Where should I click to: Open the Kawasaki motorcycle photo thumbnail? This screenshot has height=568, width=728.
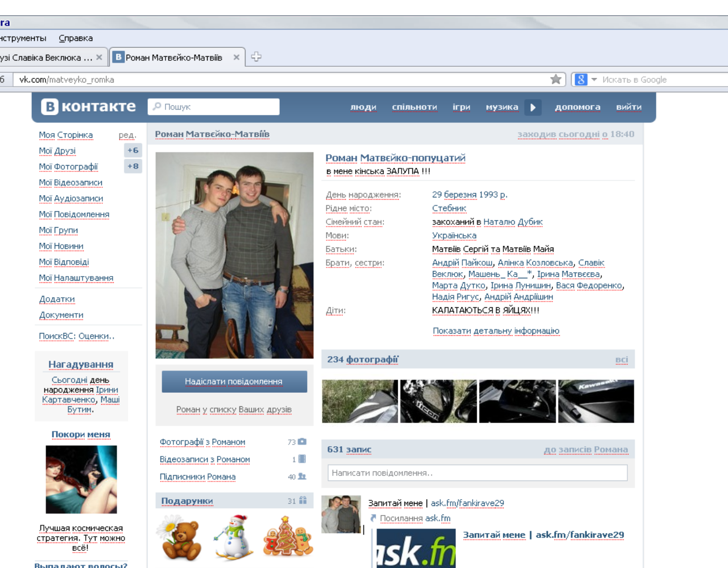coord(596,401)
